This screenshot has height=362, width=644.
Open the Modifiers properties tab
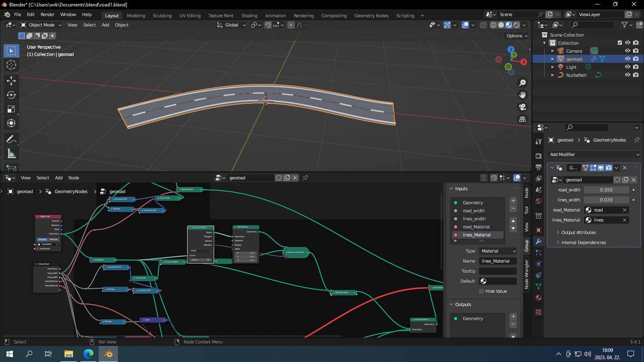[539, 241]
